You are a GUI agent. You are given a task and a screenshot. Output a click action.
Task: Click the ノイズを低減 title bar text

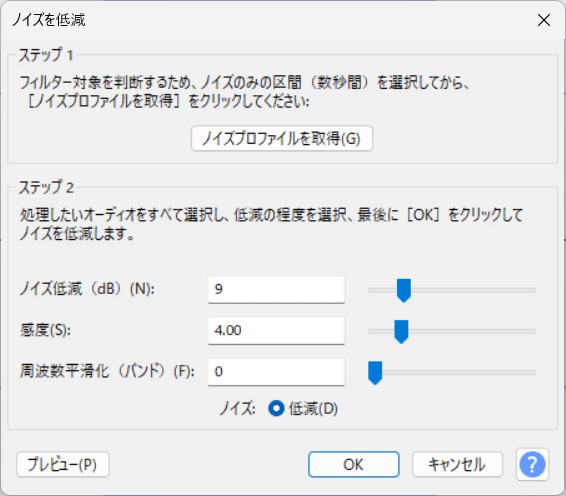pos(49,20)
